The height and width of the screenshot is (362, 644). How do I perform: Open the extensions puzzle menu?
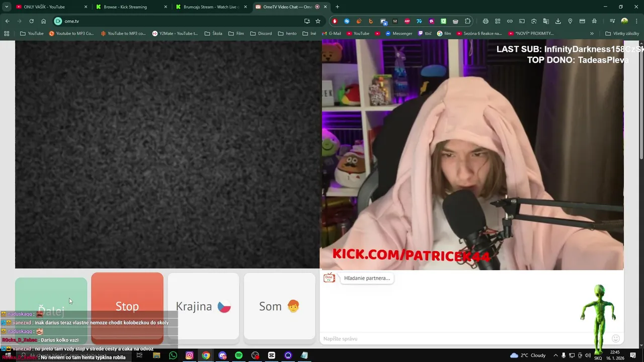click(x=467, y=21)
